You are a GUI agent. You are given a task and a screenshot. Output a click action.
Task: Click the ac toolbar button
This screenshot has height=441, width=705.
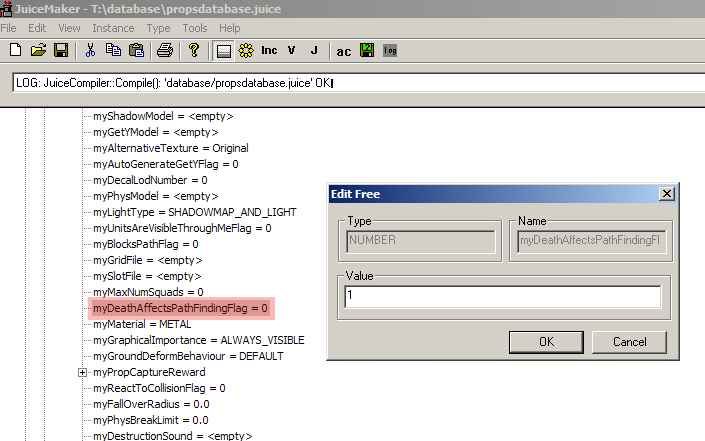coord(344,52)
